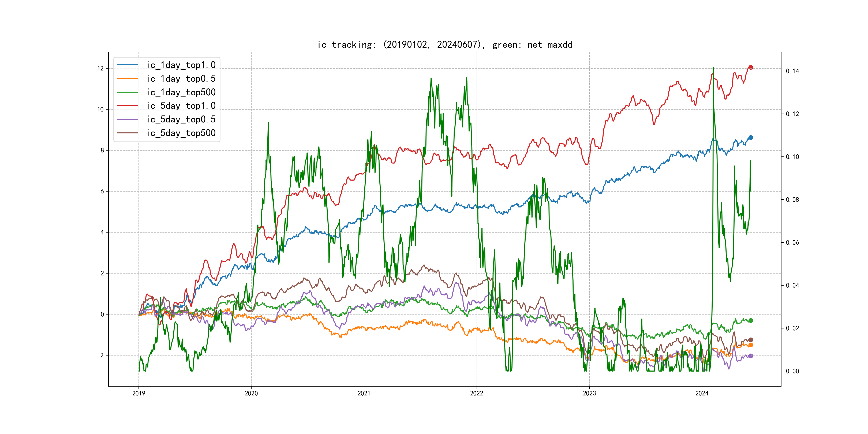The image size is (868, 434).
Task: Click the ic_1day_top0.5 legend label
Action: tap(181, 78)
